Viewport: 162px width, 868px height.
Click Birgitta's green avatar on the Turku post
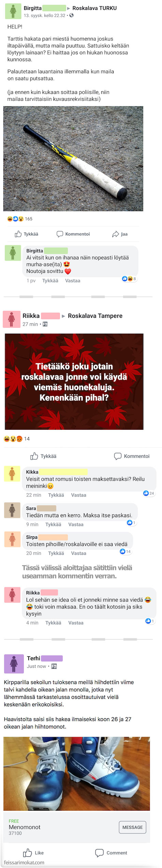(x=13, y=11)
